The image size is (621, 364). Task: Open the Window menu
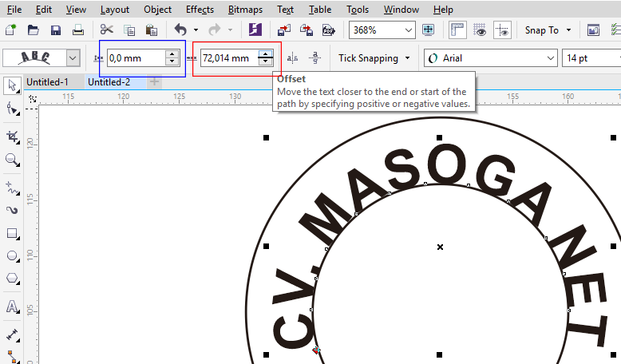click(401, 10)
